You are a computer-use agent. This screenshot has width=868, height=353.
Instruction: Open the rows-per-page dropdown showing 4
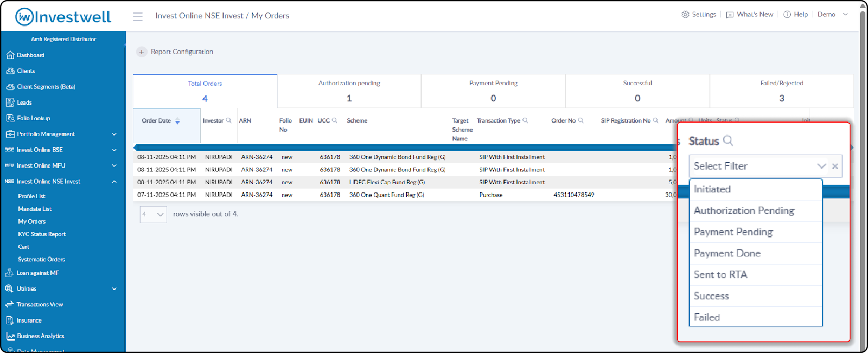click(x=153, y=214)
